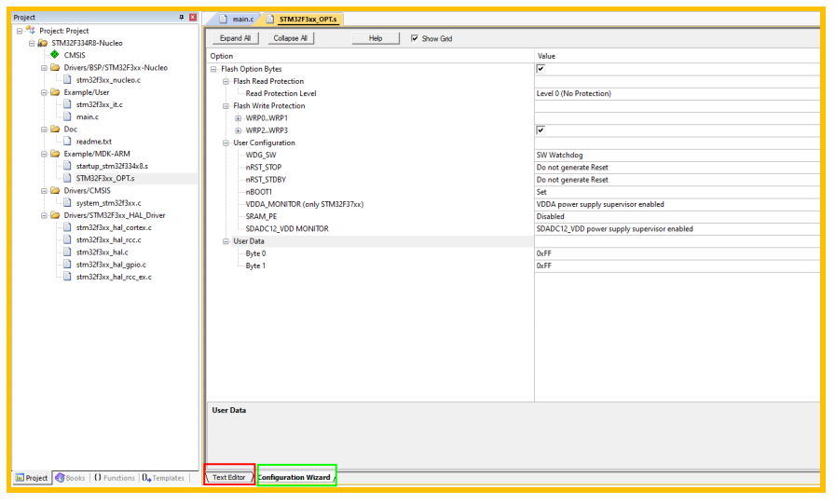The width and height of the screenshot is (835, 504).
Task: Click file icon beside stm32f3xx_it.c
Action: [67, 104]
